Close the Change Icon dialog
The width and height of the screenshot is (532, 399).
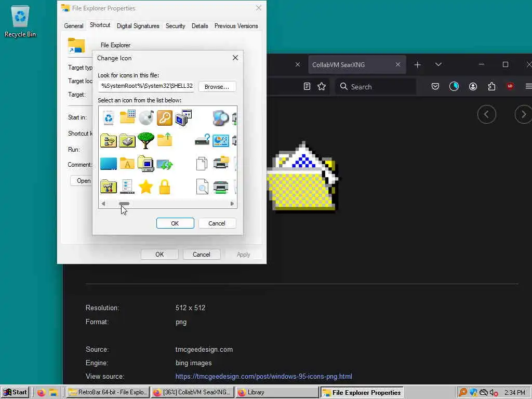click(x=235, y=58)
